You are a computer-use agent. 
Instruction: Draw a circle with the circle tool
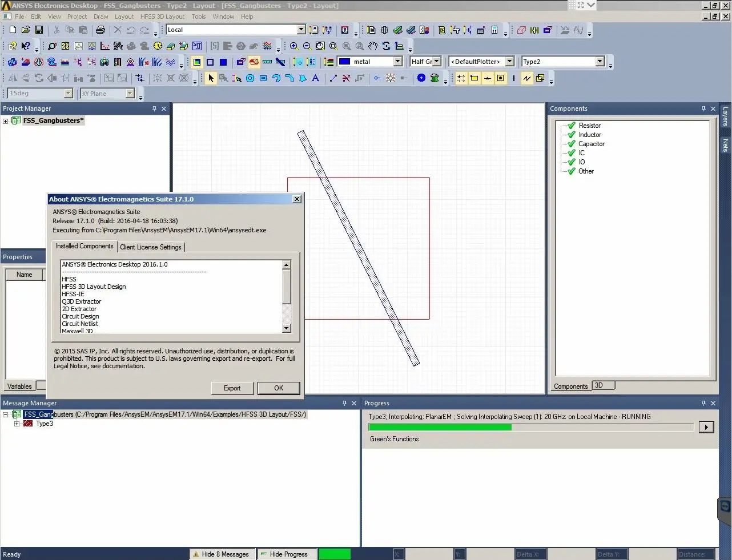coord(250,78)
